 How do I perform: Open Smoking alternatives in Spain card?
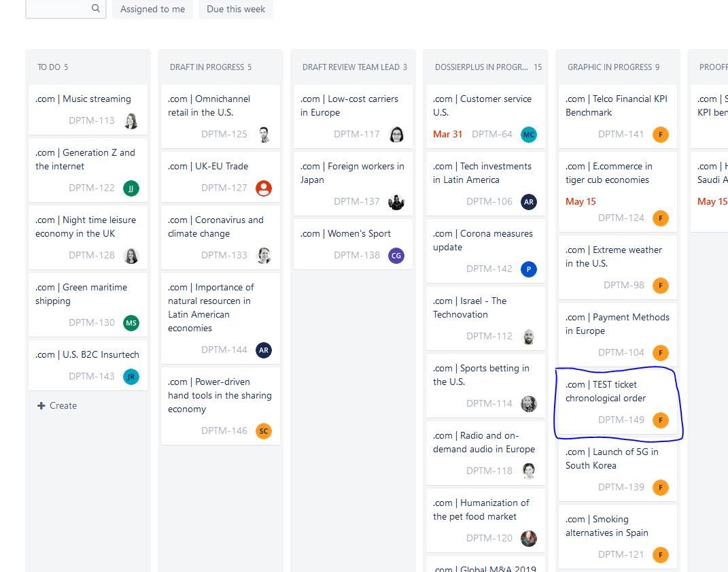pyautogui.click(x=618, y=537)
